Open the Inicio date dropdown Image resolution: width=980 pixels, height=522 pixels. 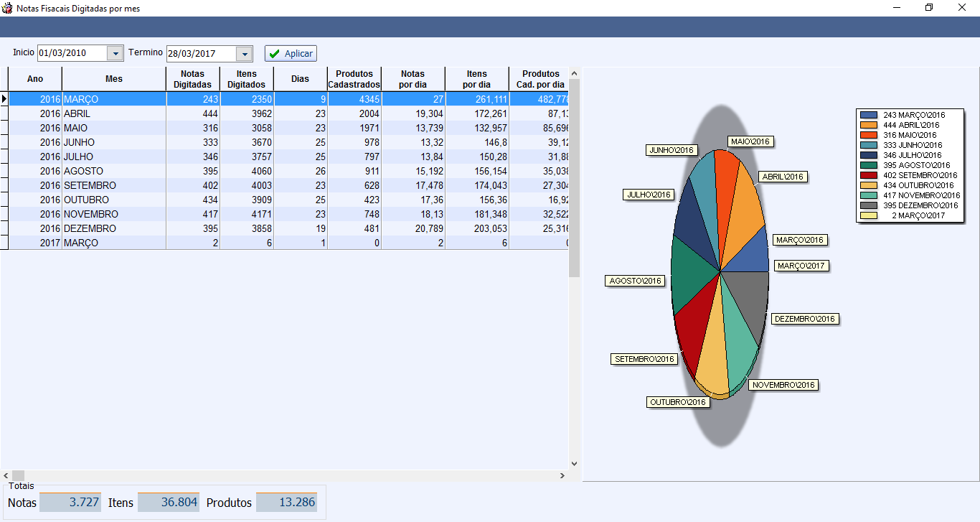click(116, 54)
